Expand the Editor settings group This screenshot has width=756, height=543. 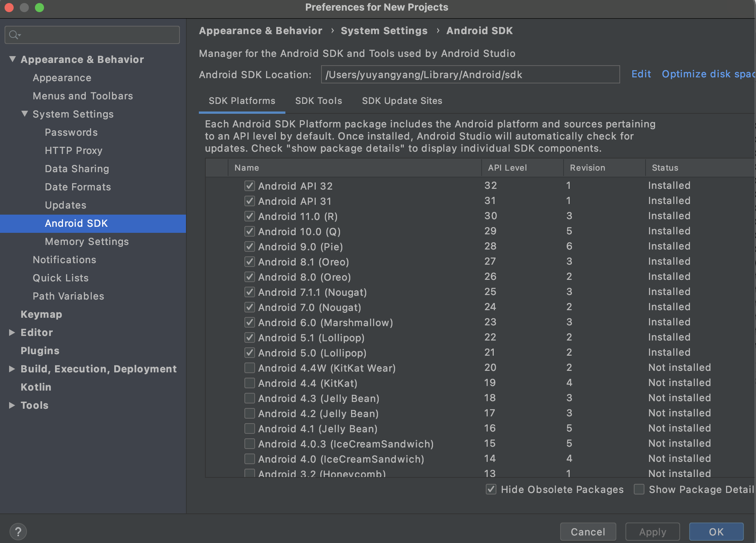[12, 333]
